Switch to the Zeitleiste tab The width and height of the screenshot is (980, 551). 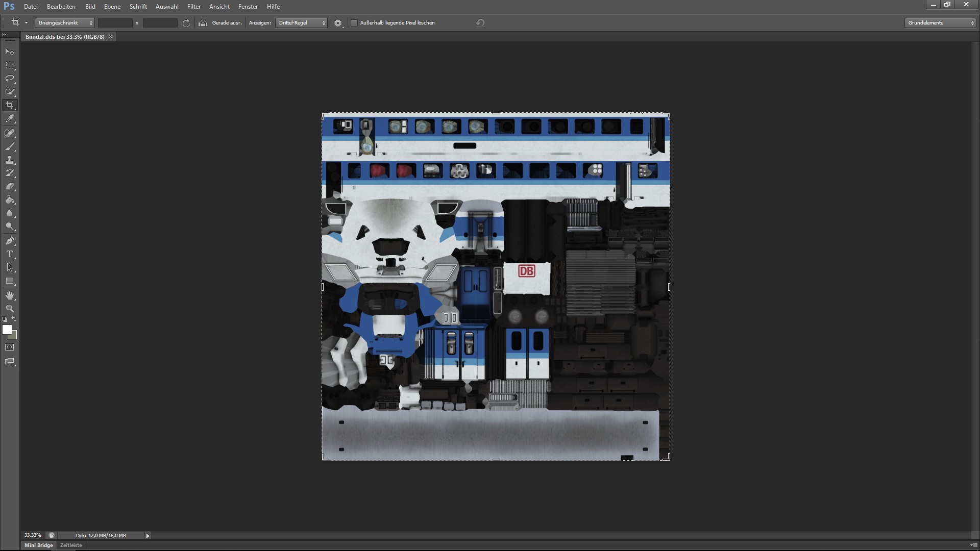pos(71,545)
